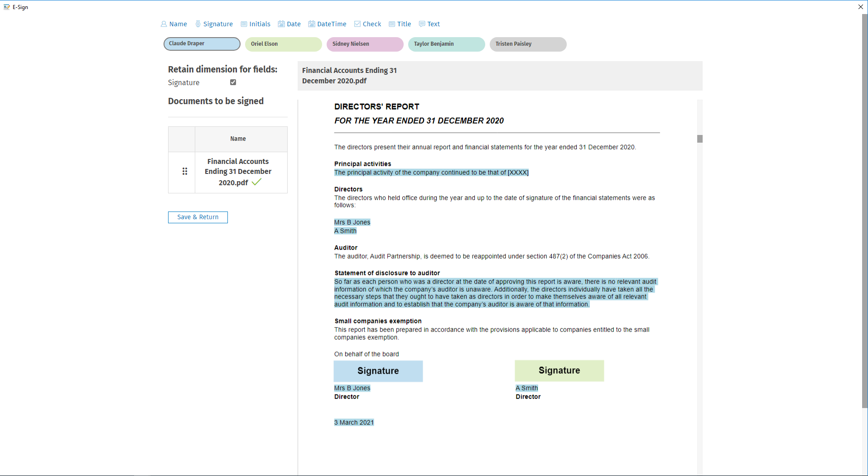This screenshot has width=868, height=476.
Task: Click the highlighted 3 March 2021 date
Action: pyautogui.click(x=354, y=423)
